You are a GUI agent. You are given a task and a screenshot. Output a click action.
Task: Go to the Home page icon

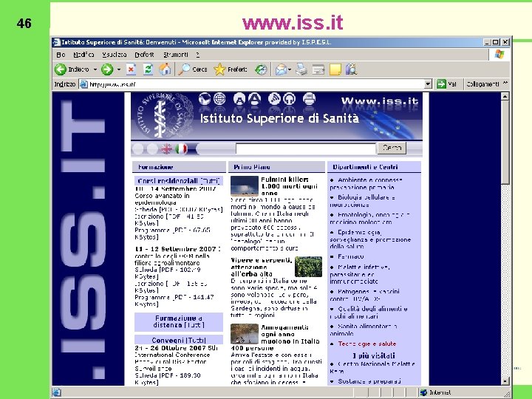[x=166, y=69]
